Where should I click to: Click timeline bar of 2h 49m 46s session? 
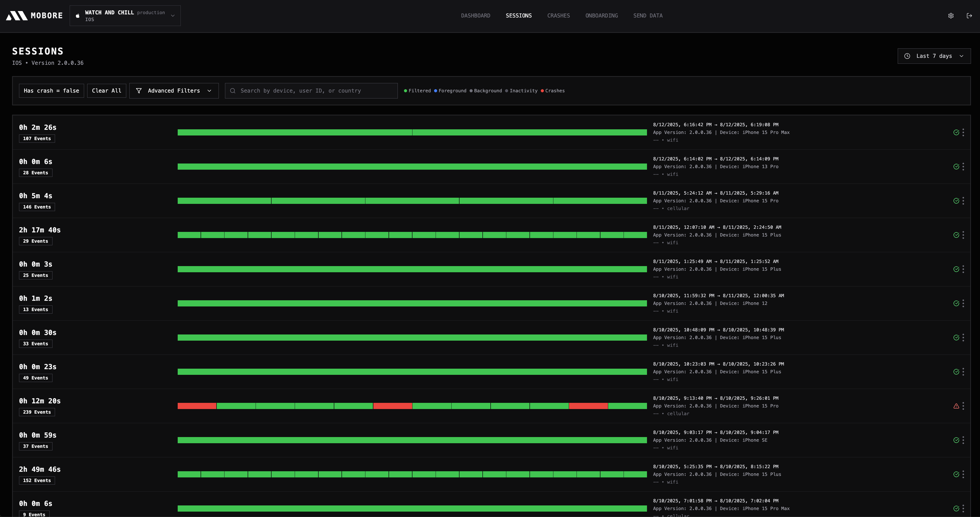pyautogui.click(x=412, y=474)
